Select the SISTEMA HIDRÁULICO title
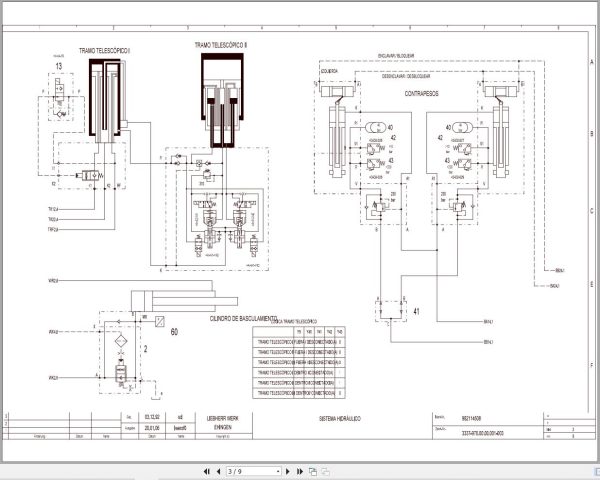 (x=339, y=419)
